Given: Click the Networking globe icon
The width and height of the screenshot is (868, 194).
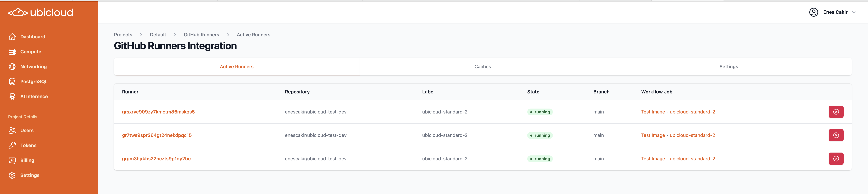Looking at the screenshot, I should pos(12,66).
